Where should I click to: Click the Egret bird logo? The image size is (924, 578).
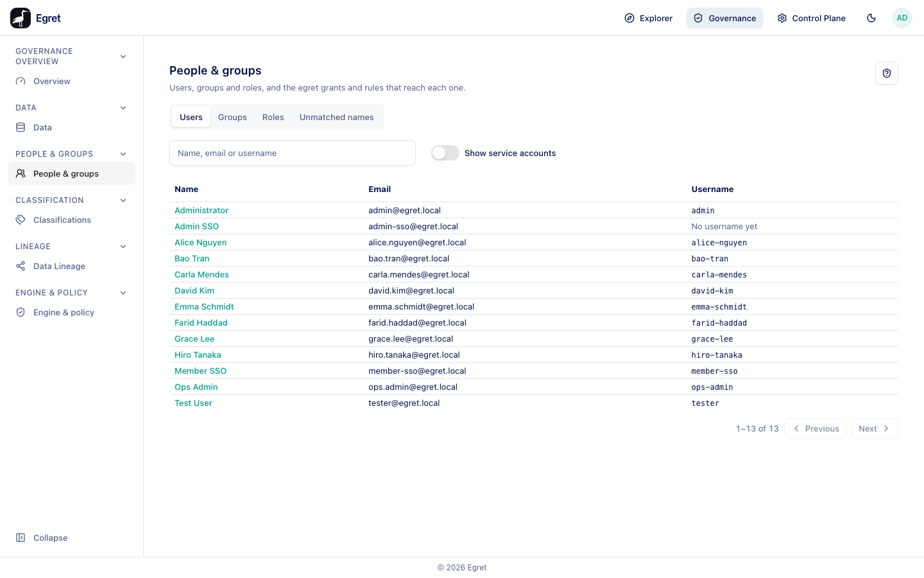click(x=21, y=18)
